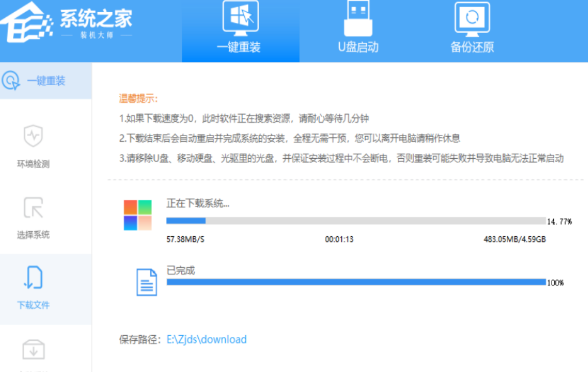Click the install box icon at sidebar bottom
Image resolution: width=588 pixels, height=372 pixels.
pyautogui.click(x=33, y=350)
